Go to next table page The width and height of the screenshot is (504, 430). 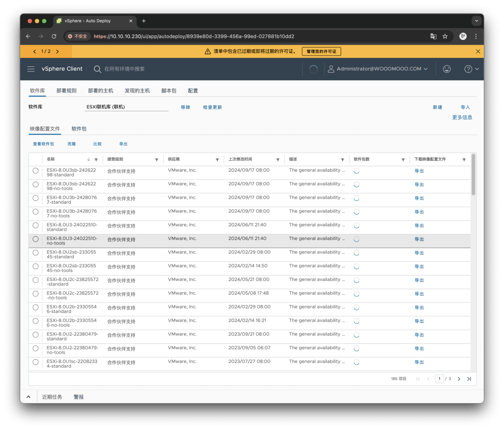click(459, 379)
